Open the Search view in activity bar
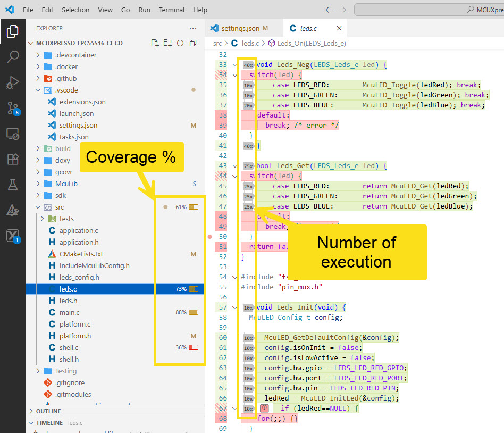 tap(13, 56)
